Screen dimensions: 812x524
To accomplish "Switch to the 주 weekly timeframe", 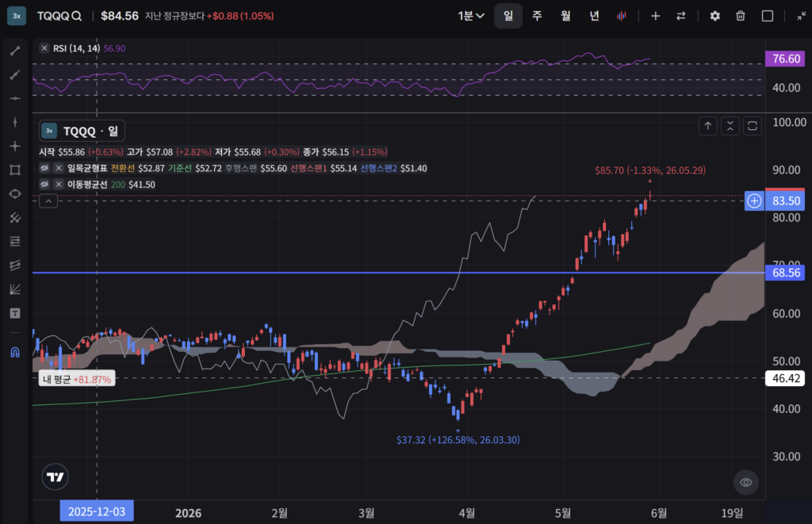I will click(x=537, y=16).
